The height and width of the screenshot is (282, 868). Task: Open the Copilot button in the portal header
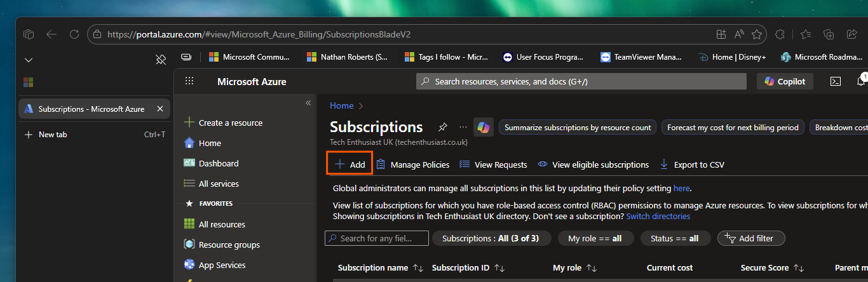pyautogui.click(x=785, y=81)
